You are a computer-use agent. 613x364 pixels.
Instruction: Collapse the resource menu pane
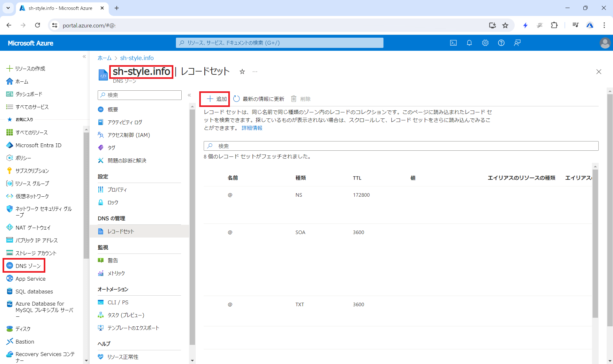point(189,95)
